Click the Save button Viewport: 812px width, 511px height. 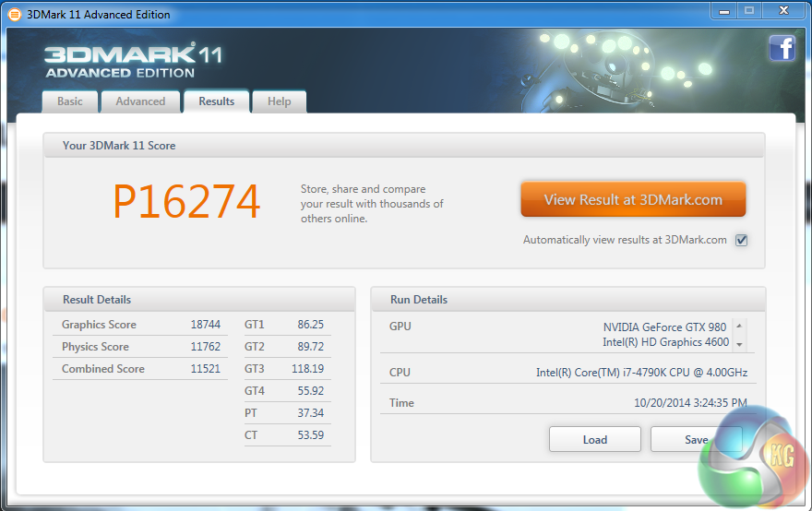coord(696,440)
